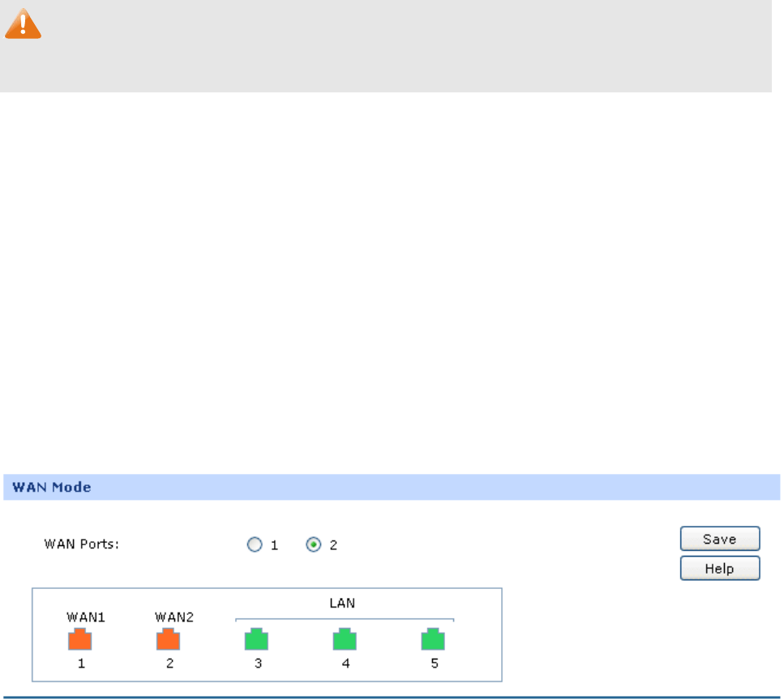Select the WAN2 port 2 icon
The height and width of the screenshot is (700, 784).
click(x=168, y=639)
